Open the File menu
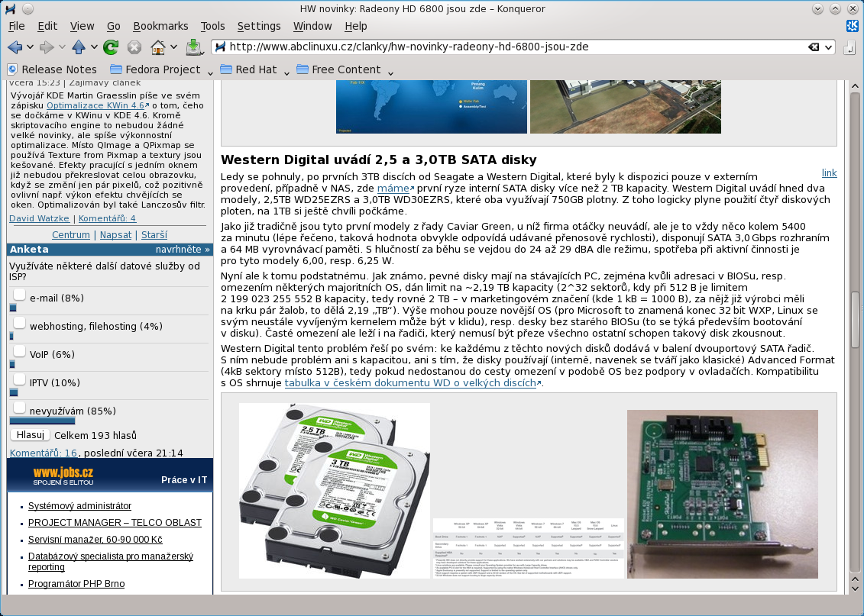Viewport: 864px width, 616px height. (x=17, y=26)
